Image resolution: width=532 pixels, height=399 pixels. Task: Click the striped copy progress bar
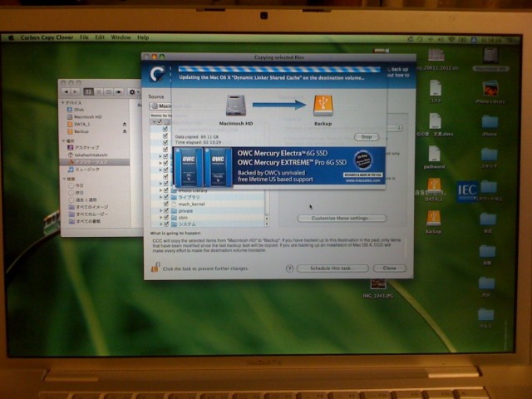point(279,69)
